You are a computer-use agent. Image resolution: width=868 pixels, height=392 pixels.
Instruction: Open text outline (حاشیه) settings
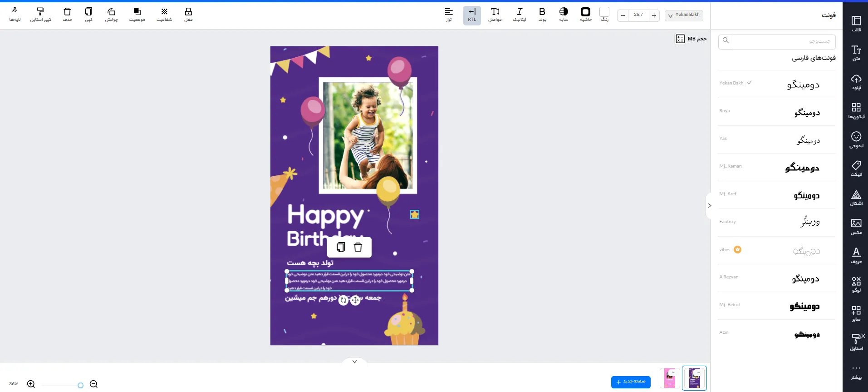586,15
